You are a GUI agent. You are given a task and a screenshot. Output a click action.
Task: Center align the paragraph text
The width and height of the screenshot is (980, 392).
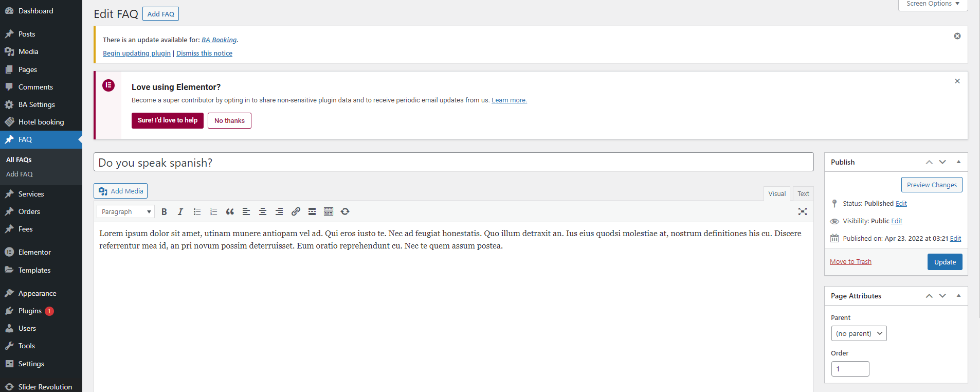(263, 211)
